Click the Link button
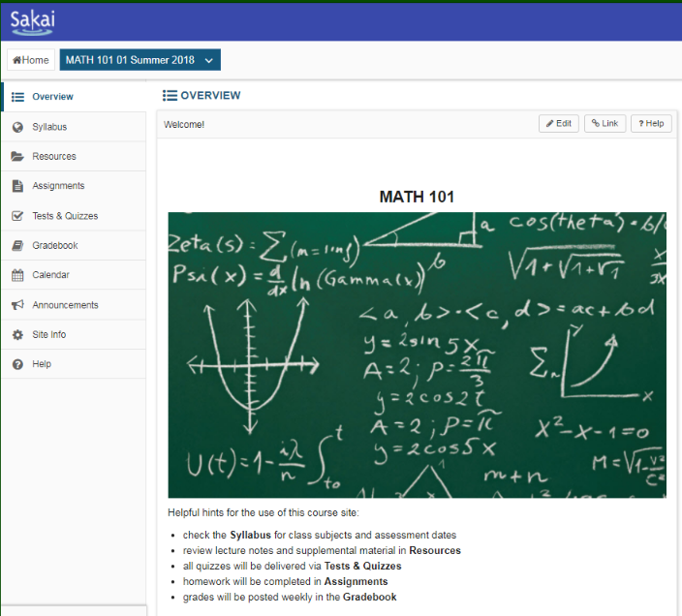This screenshot has width=682, height=616. click(605, 123)
